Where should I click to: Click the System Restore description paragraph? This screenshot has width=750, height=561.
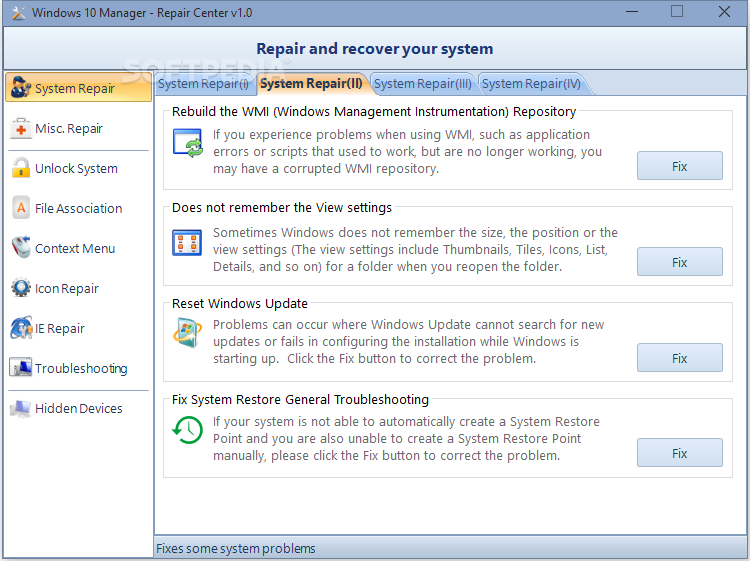pyautogui.click(x=407, y=439)
